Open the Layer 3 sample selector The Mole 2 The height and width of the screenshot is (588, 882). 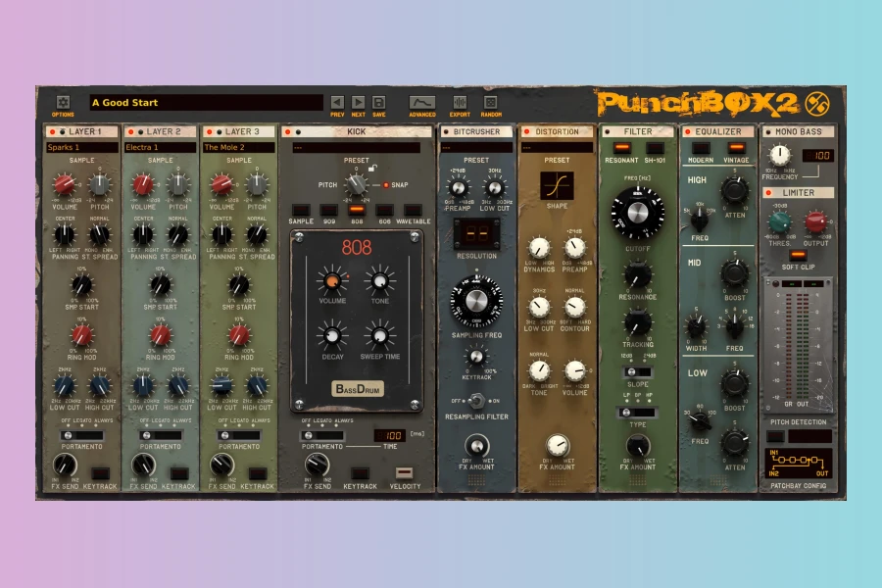click(x=239, y=147)
